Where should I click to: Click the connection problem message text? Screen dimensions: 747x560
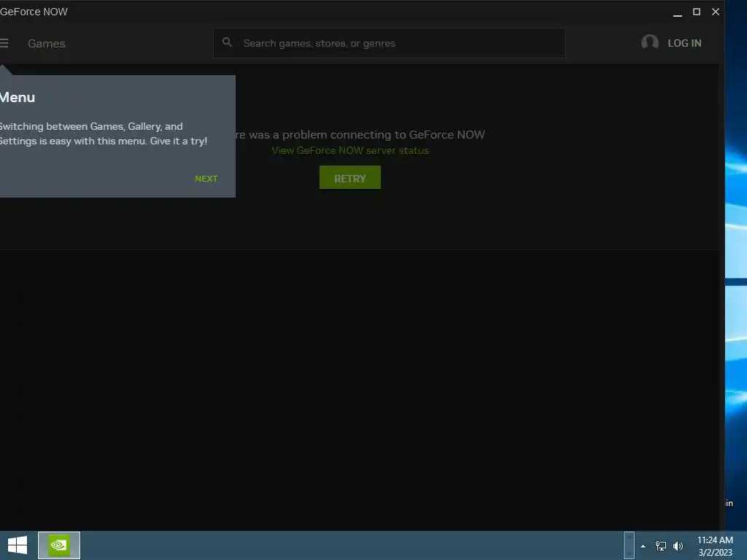point(360,135)
